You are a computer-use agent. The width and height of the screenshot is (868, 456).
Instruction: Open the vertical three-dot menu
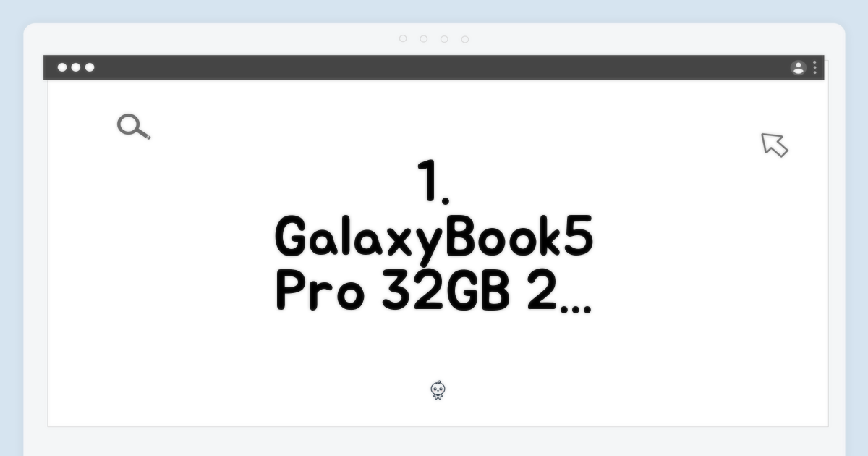815,67
